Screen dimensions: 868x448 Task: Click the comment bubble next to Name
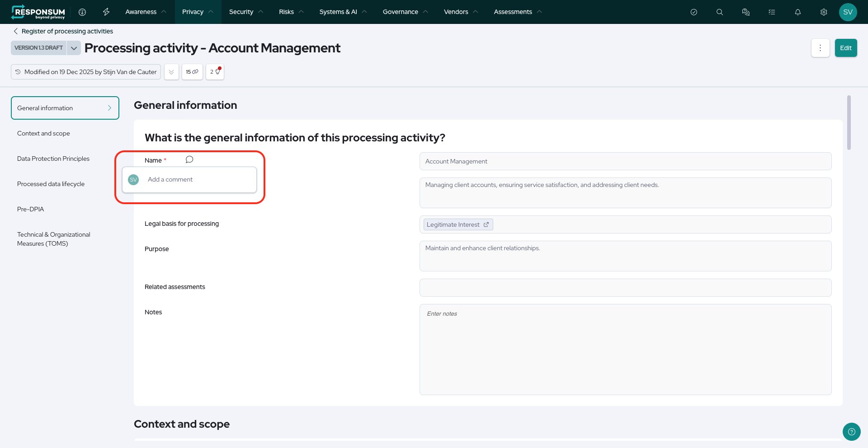pyautogui.click(x=189, y=159)
